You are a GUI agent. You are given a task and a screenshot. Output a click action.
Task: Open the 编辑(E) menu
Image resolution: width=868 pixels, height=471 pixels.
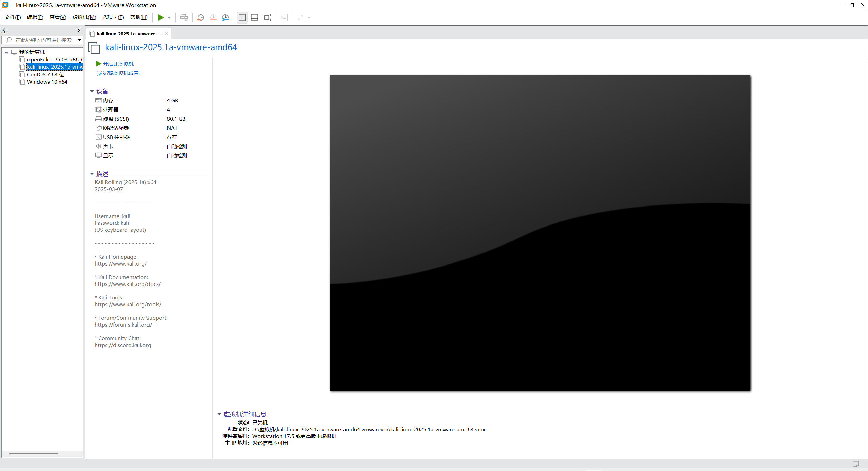pyautogui.click(x=35, y=17)
